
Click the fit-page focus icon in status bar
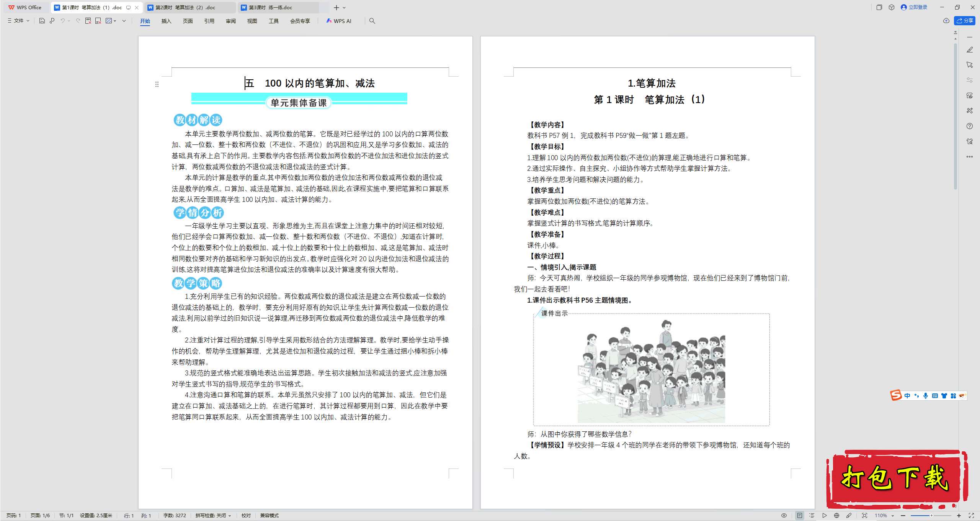tap(864, 516)
